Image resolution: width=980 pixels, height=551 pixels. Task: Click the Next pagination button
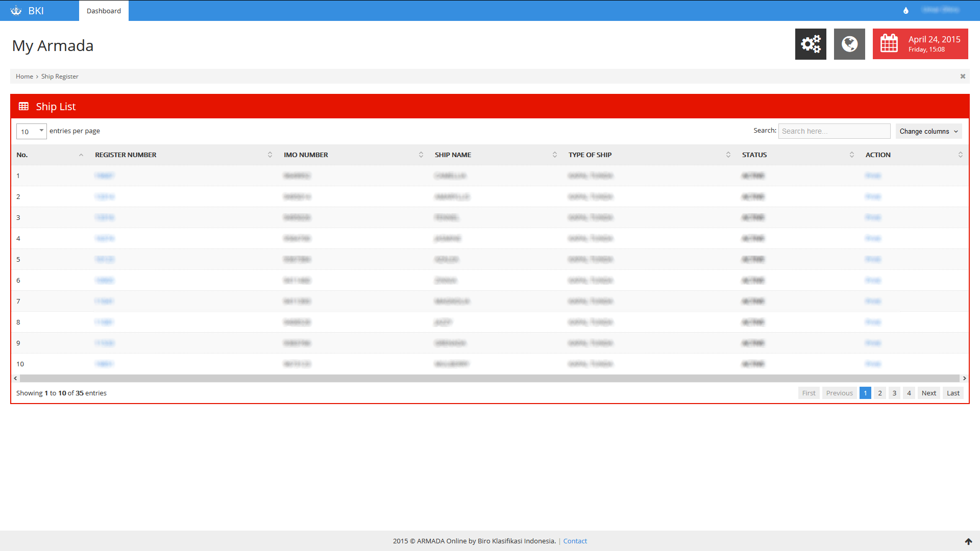coord(928,393)
